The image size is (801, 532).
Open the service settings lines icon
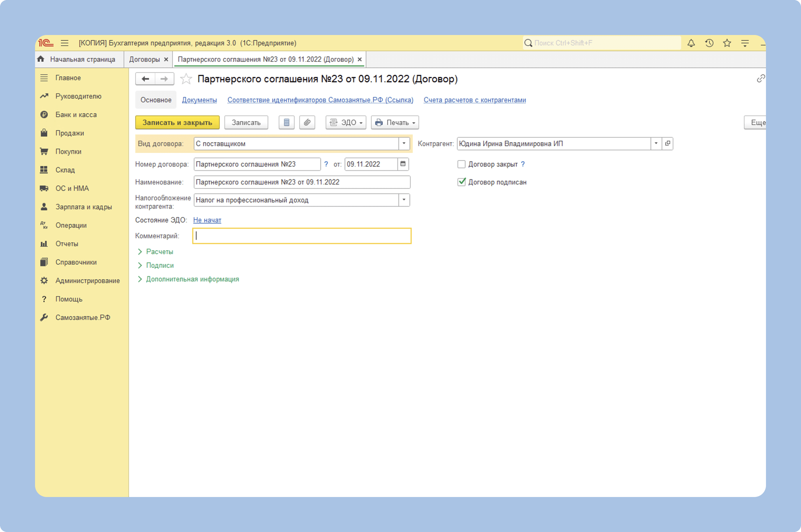(745, 43)
